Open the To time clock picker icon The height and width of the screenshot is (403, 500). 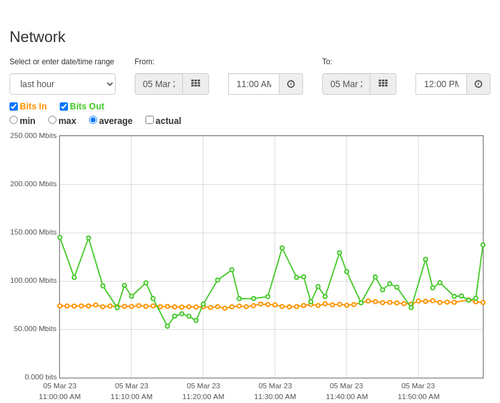(x=478, y=84)
